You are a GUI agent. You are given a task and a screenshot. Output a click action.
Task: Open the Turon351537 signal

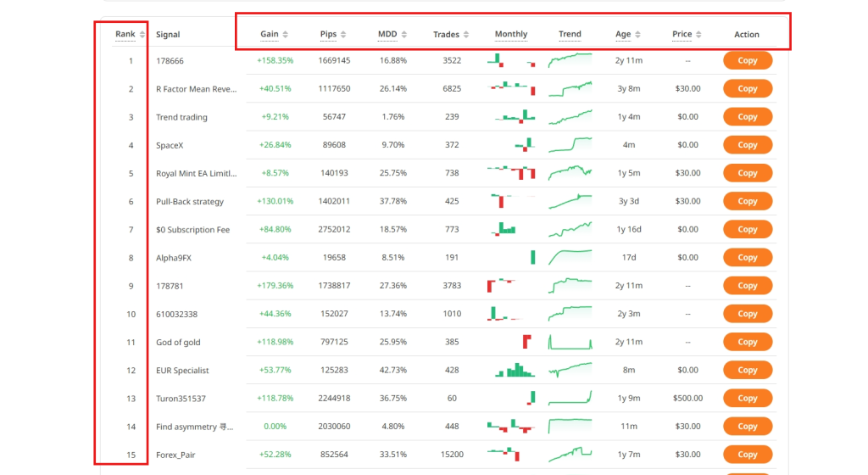[x=181, y=399]
